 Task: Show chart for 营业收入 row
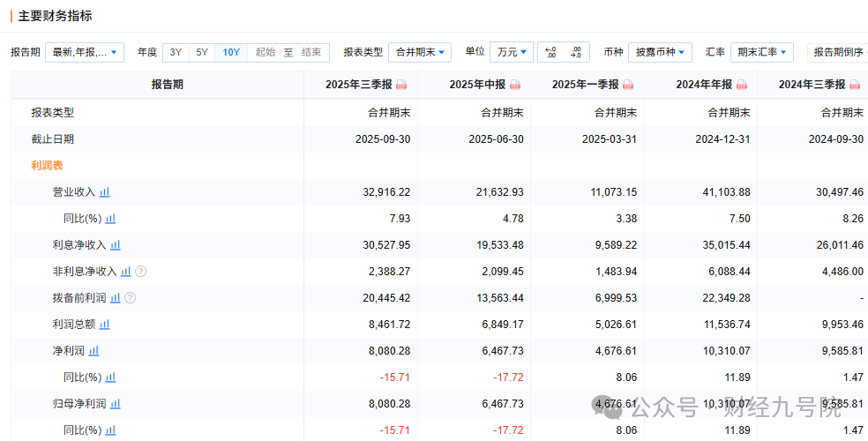pos(104,192)
